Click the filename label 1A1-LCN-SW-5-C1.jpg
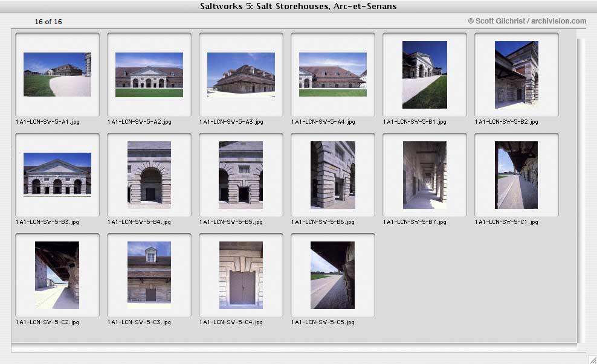597x364 pixels. tap(506, 222)
